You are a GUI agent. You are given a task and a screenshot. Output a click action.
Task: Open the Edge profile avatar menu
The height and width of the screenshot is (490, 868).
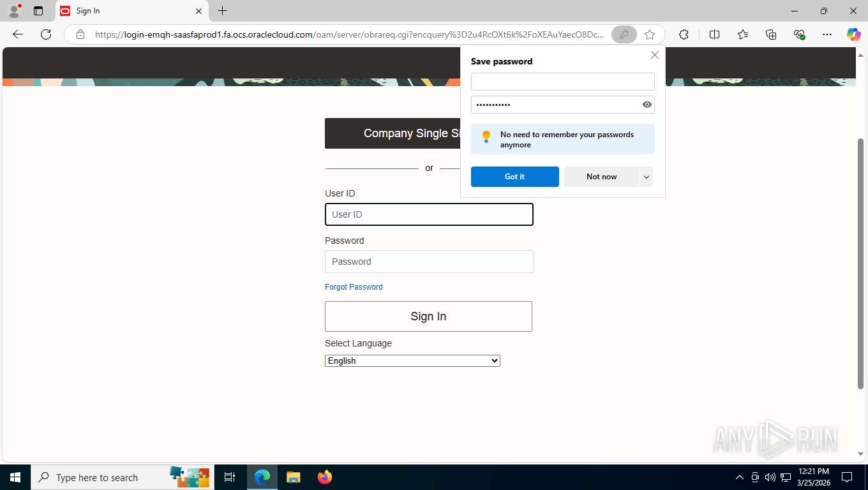(14, 11)
